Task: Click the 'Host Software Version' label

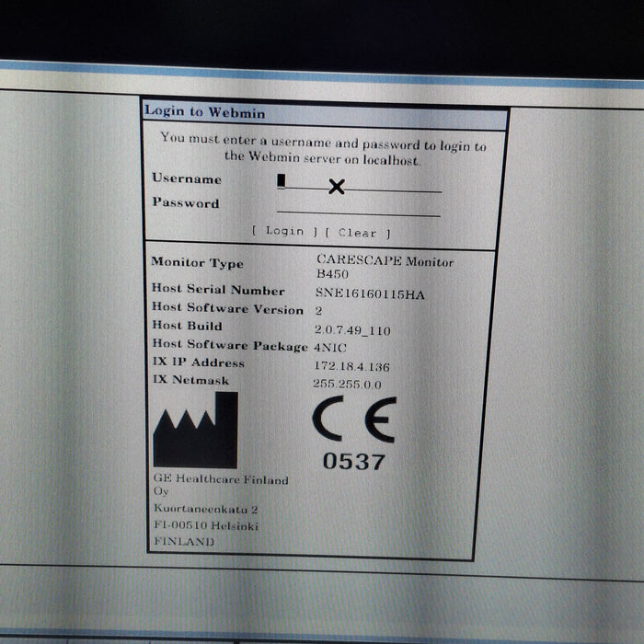Action: 227,308
